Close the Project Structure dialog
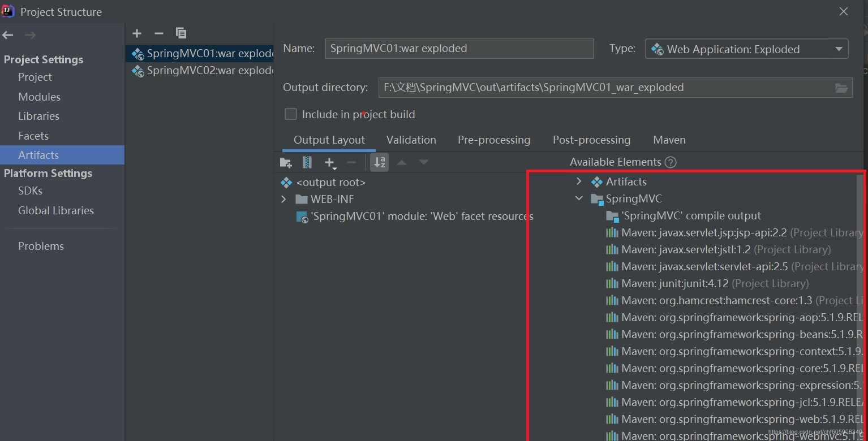This screenshot has height=441, width=868. [844, 12]
